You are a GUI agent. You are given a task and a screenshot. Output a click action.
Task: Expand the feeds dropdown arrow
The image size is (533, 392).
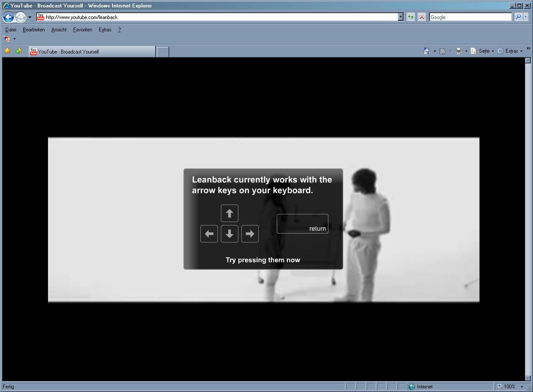[450, 51]
